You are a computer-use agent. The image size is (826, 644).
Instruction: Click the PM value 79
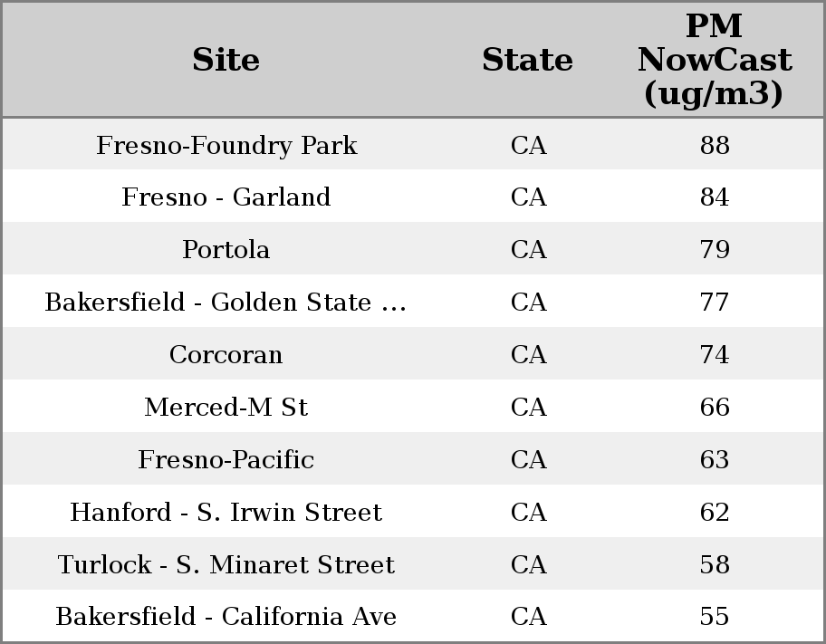point(715,250)
